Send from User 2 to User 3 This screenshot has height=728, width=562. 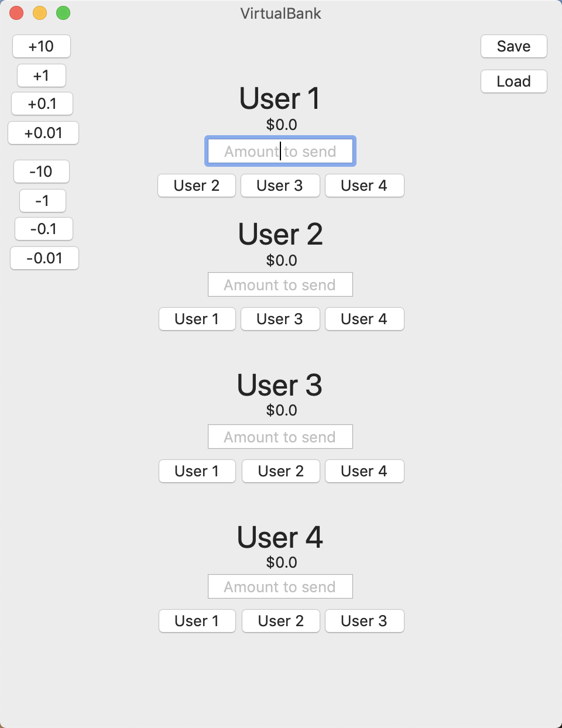tap(280, 319)
